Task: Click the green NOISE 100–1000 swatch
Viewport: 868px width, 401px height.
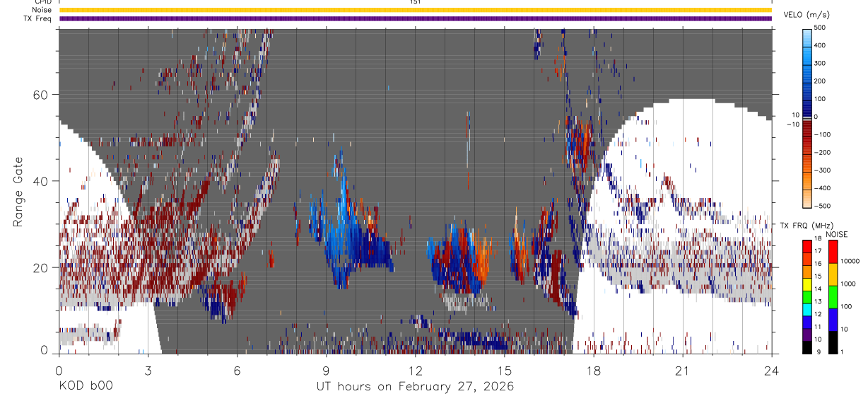Action: (x=833, y=297)
